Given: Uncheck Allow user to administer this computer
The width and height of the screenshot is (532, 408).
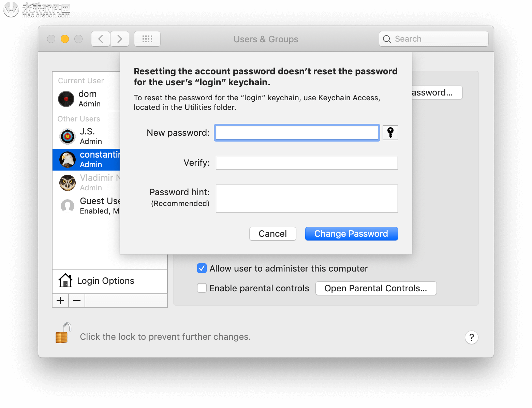Looking at the screenshot, I should (202, 268).
